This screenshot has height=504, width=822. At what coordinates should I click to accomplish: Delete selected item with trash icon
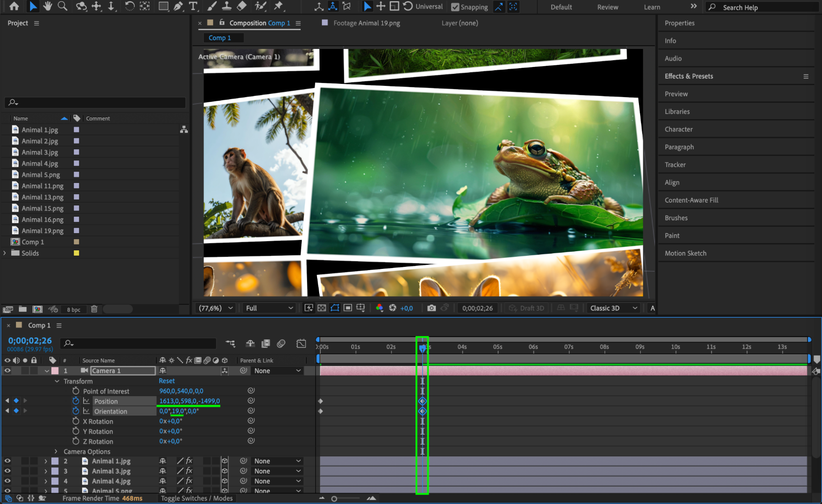coord(94,309)
